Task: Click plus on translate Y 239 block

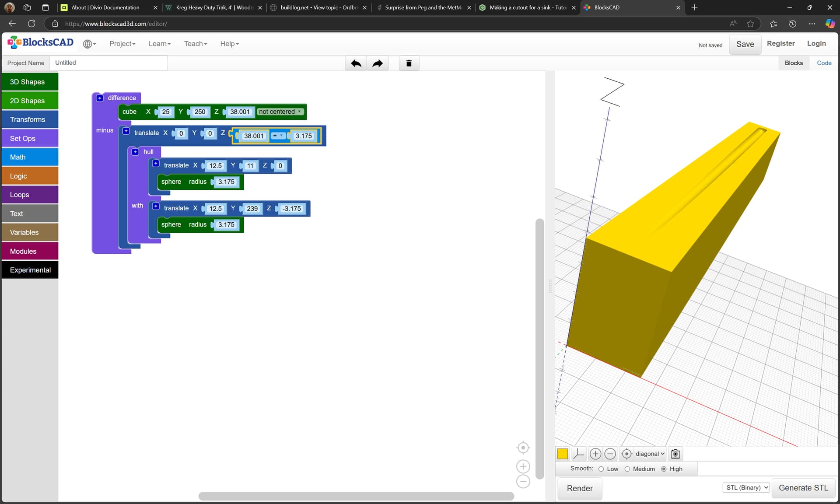Action: point(156,206)
